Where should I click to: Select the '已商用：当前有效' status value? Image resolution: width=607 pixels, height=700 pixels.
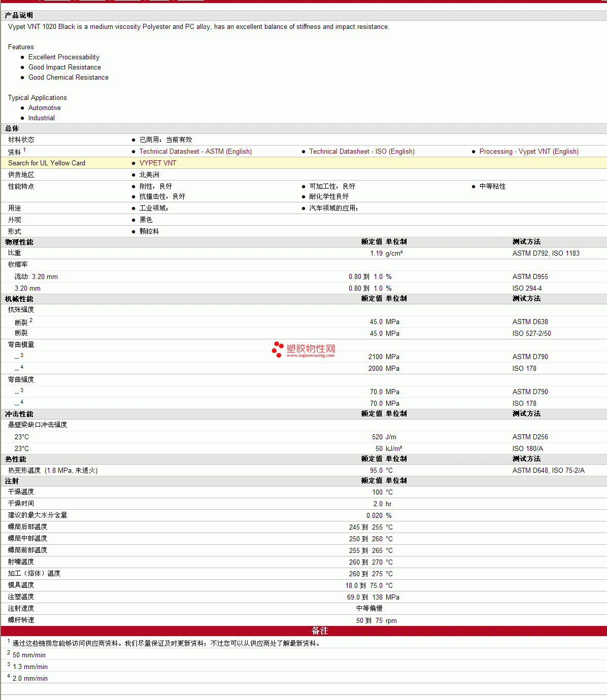point(166,139)
